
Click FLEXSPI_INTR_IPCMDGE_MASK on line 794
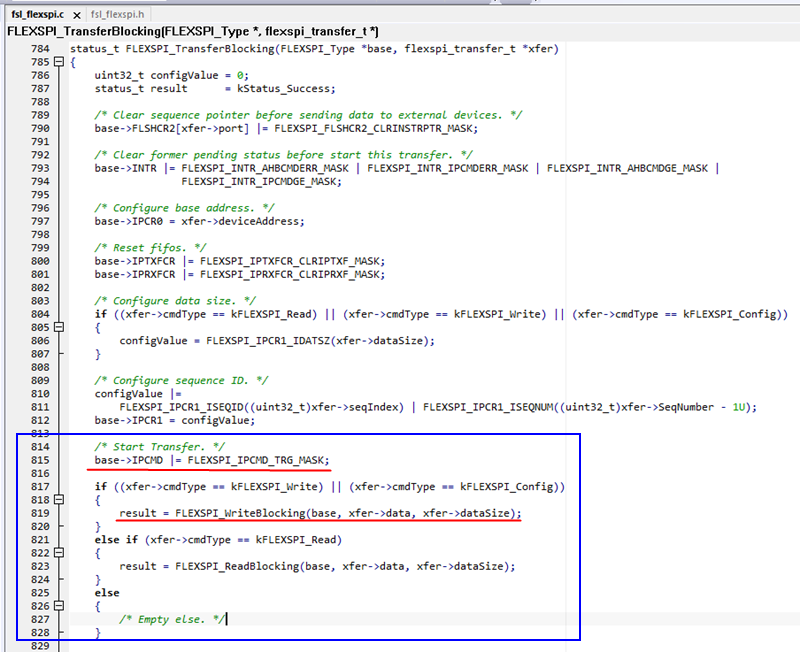click(258, 182)
